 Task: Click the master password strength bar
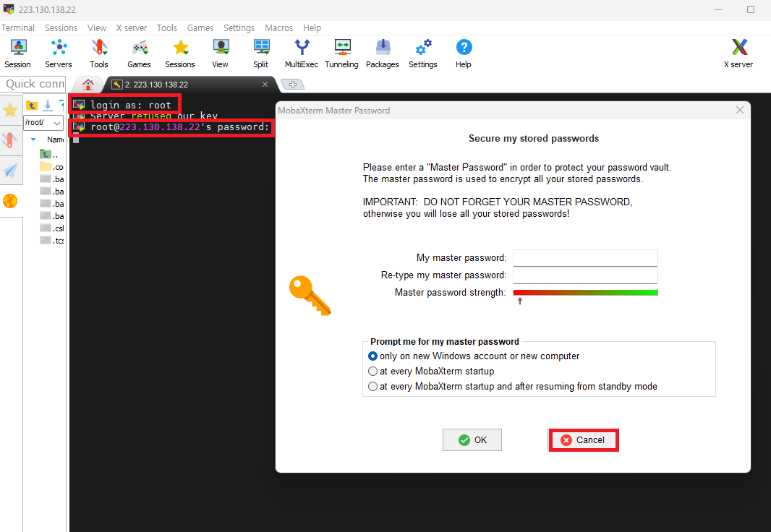(x=585, y=293)
